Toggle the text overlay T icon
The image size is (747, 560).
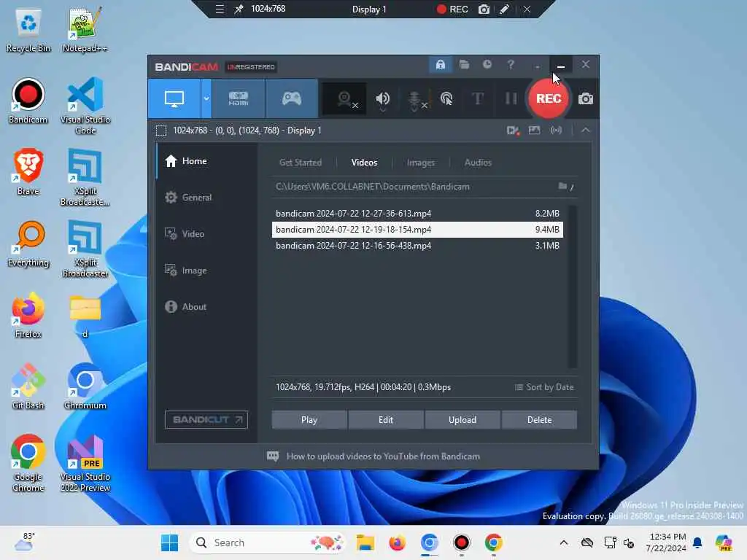477,98
